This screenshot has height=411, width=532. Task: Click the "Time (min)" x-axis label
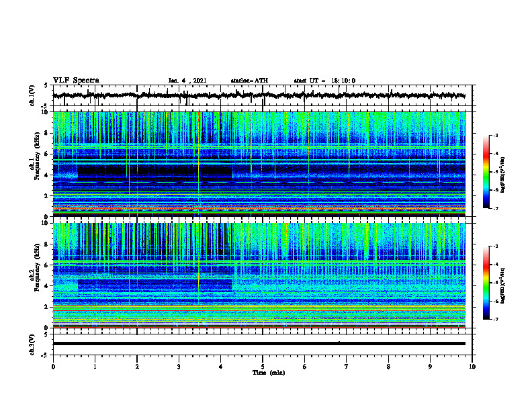coord(269,373)
